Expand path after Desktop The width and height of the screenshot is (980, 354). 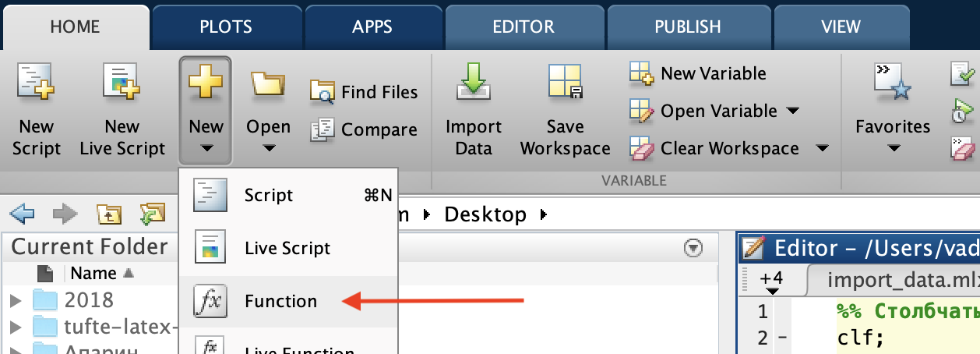(x=543, y=214)
